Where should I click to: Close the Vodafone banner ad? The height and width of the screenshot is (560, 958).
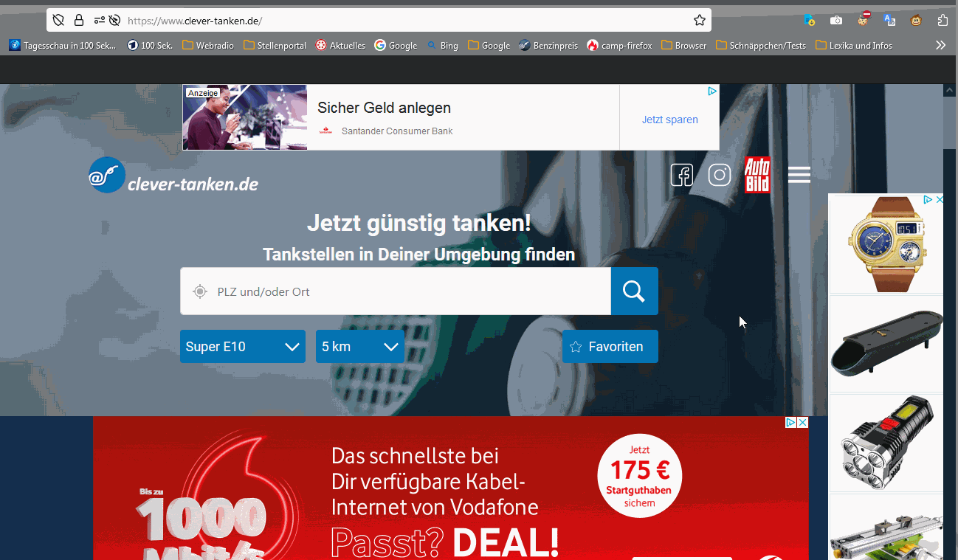tap(802, 423)
